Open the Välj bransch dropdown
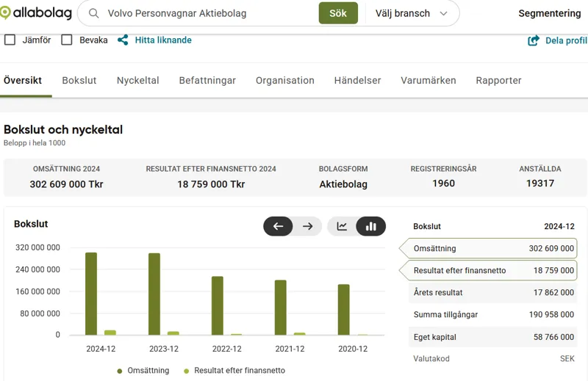The width and height of the screenshot is (588, 381). [412, 13]
